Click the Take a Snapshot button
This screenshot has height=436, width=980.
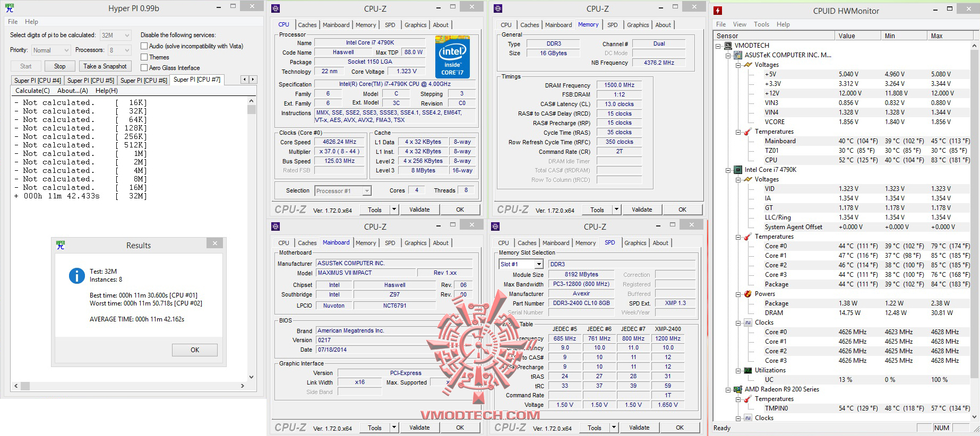click(x=105, y=66)
